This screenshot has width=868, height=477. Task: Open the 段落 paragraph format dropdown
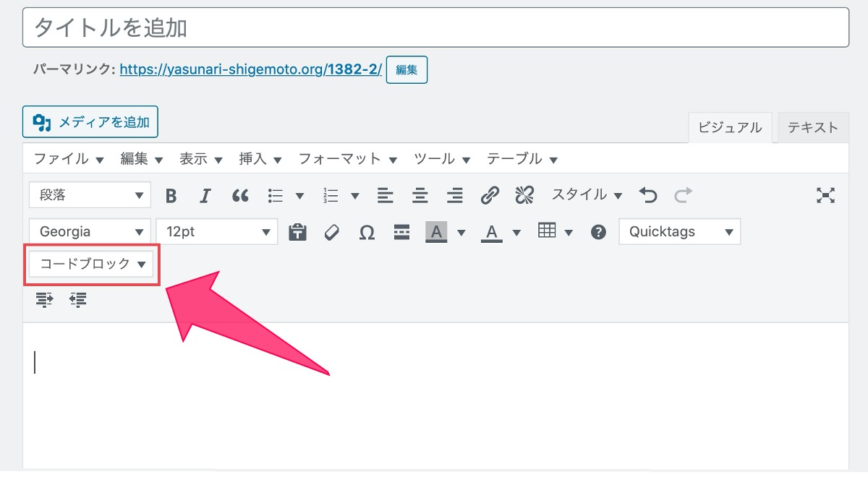pyautogui.click(x=90, y=195)
